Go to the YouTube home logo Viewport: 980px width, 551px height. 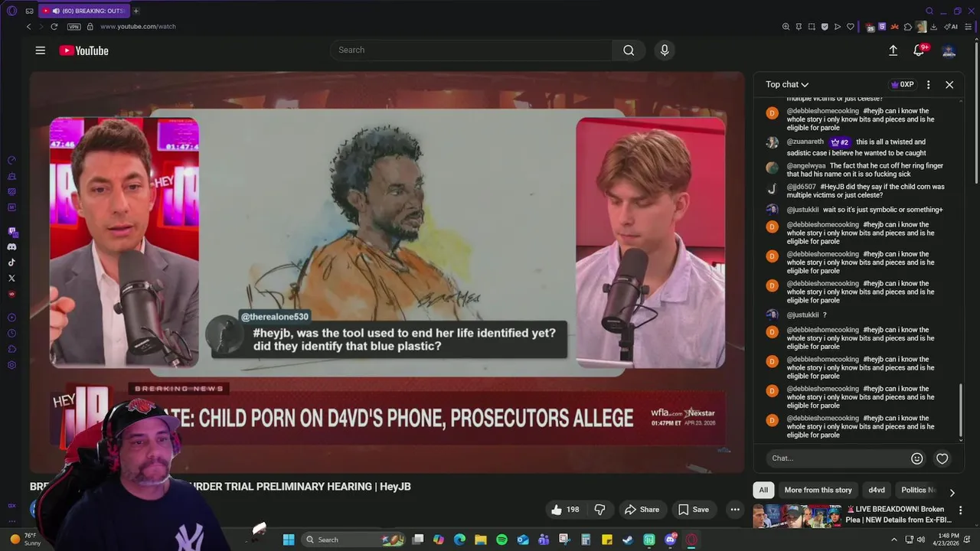pos(84,51)
